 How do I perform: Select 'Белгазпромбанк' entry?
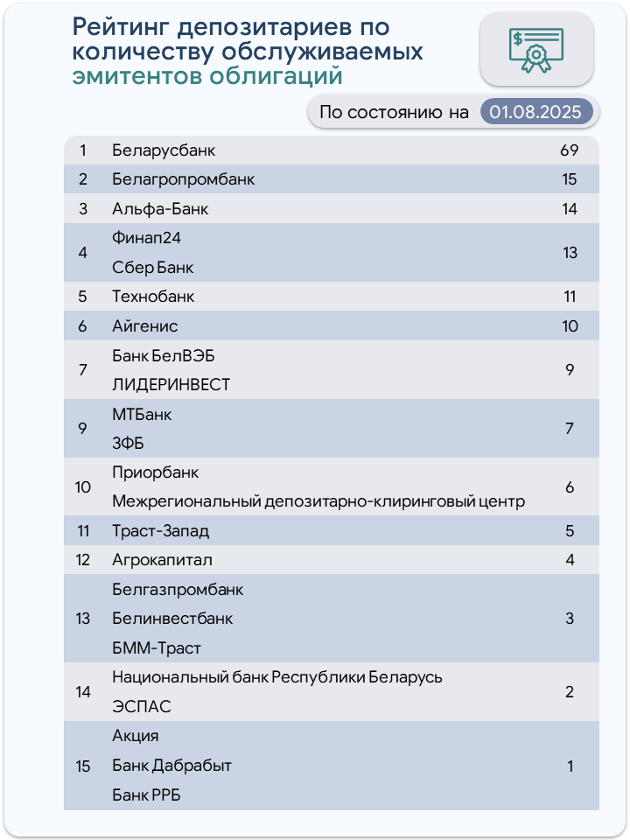tap(178, 590)
